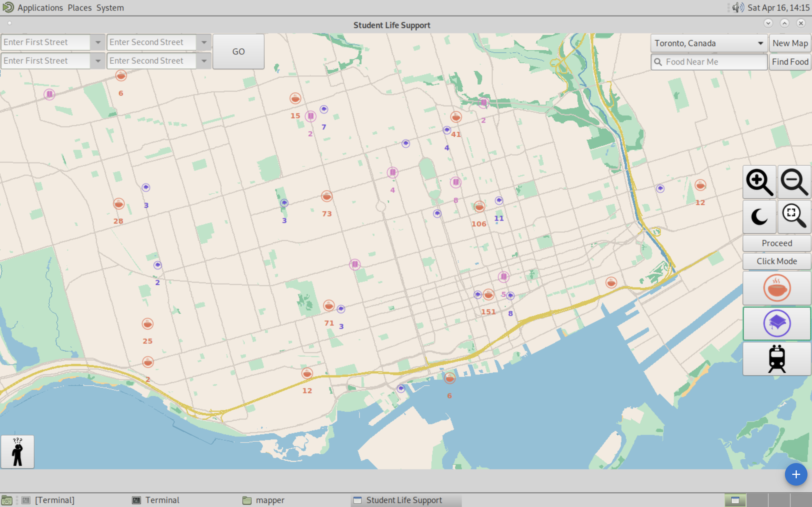Viewport: 812px width, 507px height.
Task: Click the Click Mode button
Action: pyautogui.click(x=777, y=261)
